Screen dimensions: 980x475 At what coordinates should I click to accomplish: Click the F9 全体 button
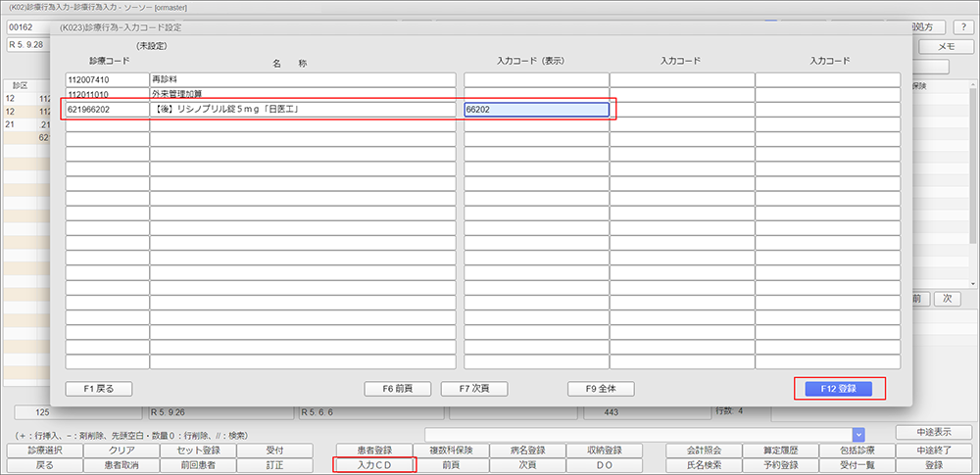coord(607,389)
